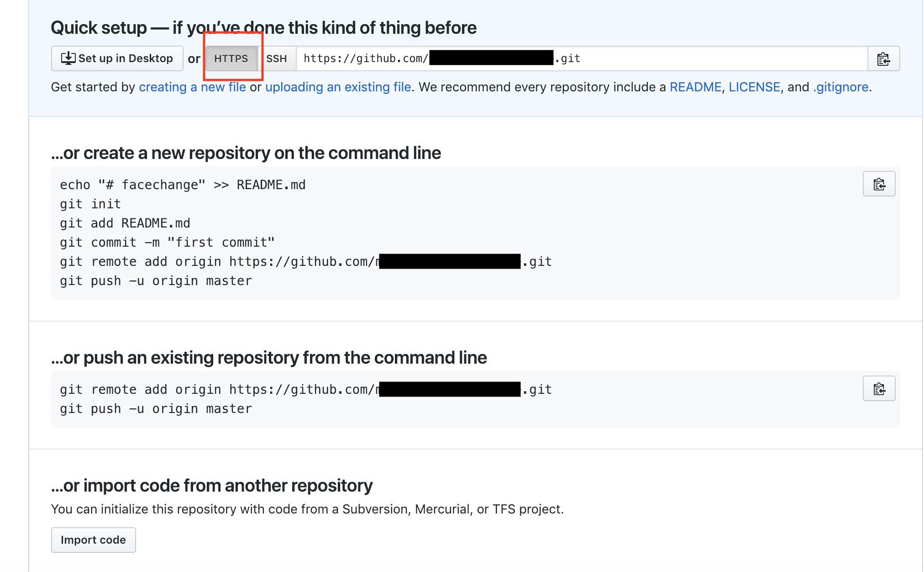Viewport: 924px width, 572px height.
Task: Open the 'creating a new file' link
Action: 192,87
